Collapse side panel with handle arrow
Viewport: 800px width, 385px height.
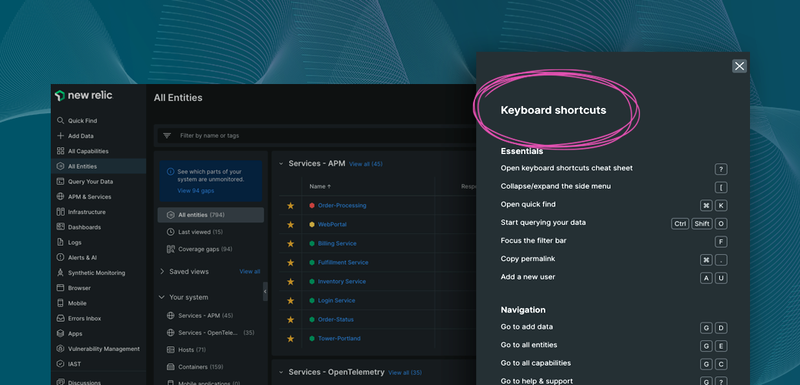click(x=265, y=292)
